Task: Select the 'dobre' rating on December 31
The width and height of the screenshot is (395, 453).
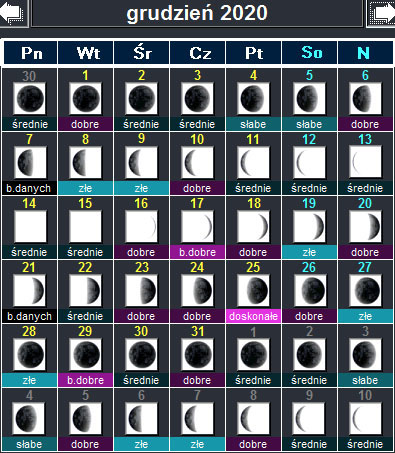Action: click(x=197, y=380)
